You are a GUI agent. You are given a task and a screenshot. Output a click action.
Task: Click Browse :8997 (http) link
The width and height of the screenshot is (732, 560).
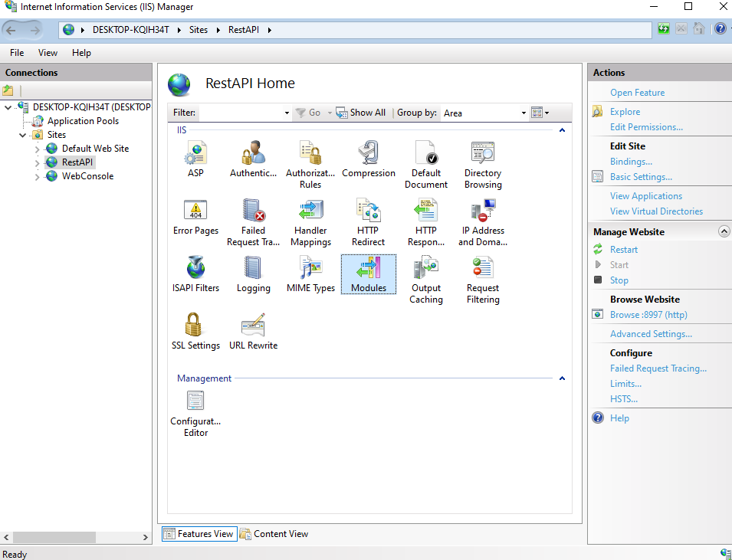pyautogui.click(x=648, y=315)
